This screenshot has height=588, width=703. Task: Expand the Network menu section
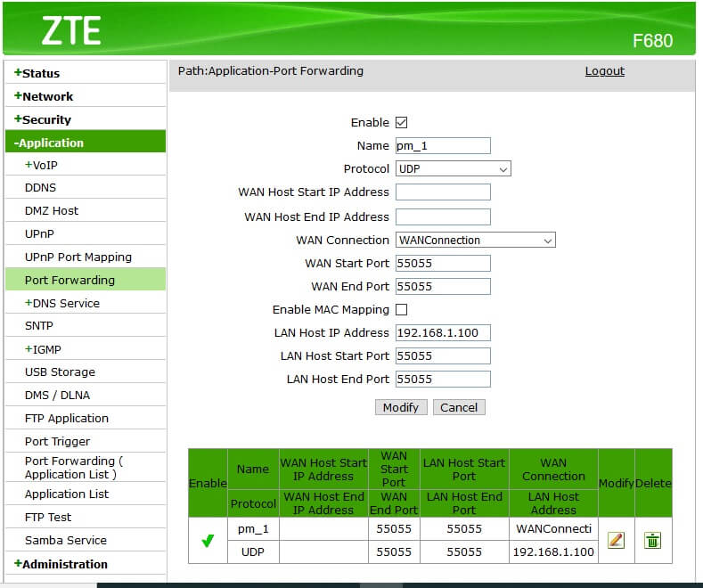click(x=44, y=96)
